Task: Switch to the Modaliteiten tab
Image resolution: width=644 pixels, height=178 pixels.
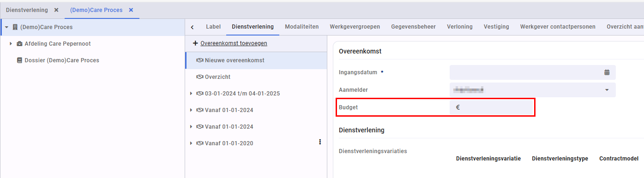Action: pyautogui.click(x=302, y=27)
